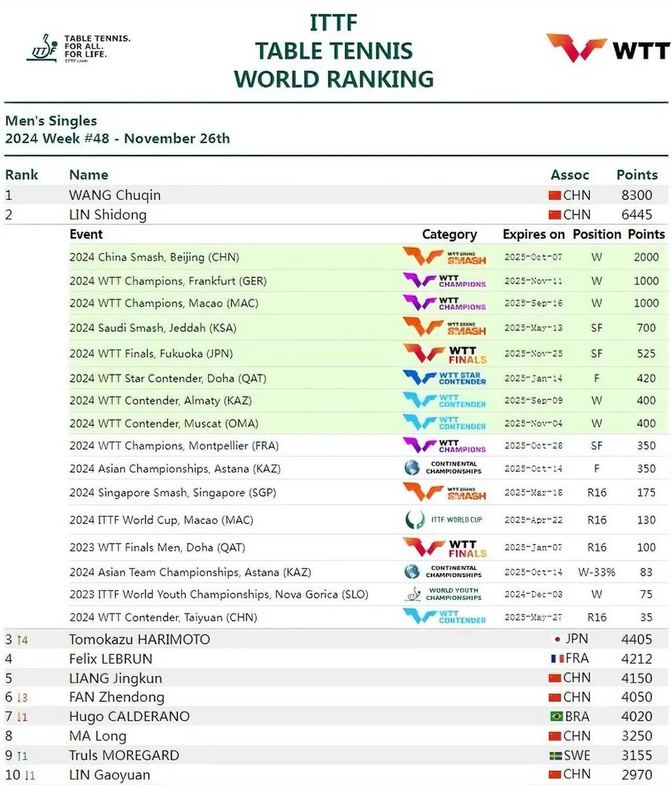Click the WTT Contender logo for Muscat
Image resolution: width=672 pixels, height=785 pixels.
tap(444, 423)
